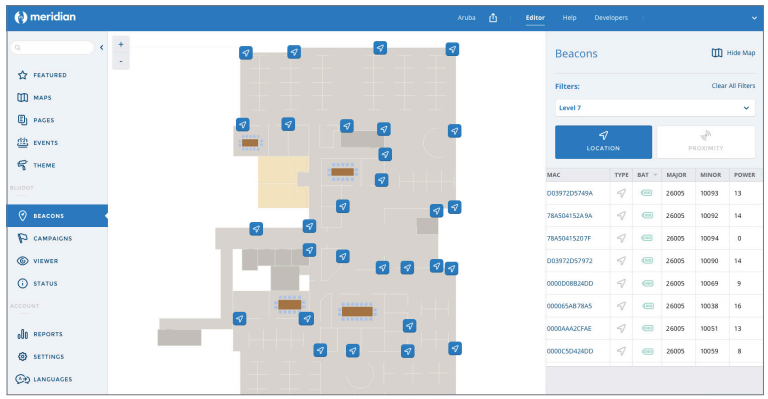Open the Status info section
768x399 pixels.
(x=45, y=283)
